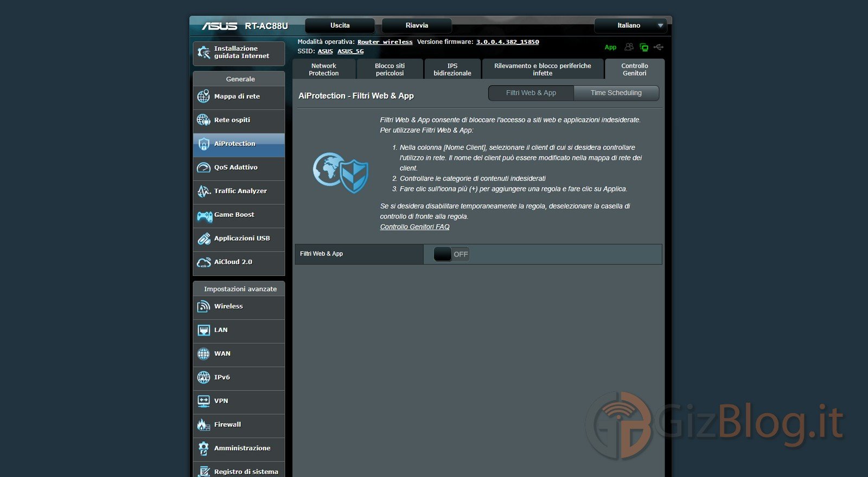
Task: Select the Filtri Web & App sub-tab
Action: pos(531,93)
